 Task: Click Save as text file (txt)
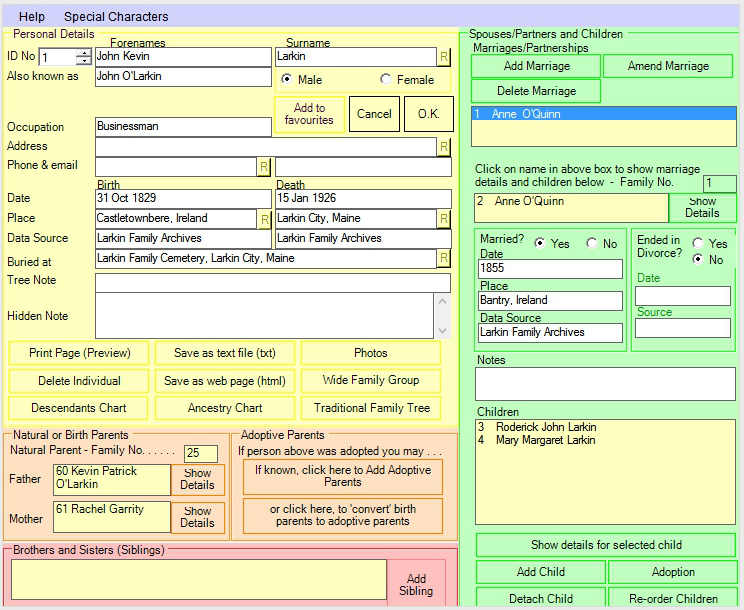pos(225,353)
